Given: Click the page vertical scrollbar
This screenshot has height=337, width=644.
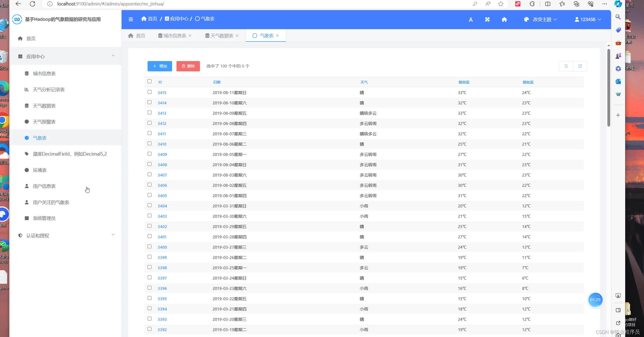Looking at the screenshot, I should point(609,88).
